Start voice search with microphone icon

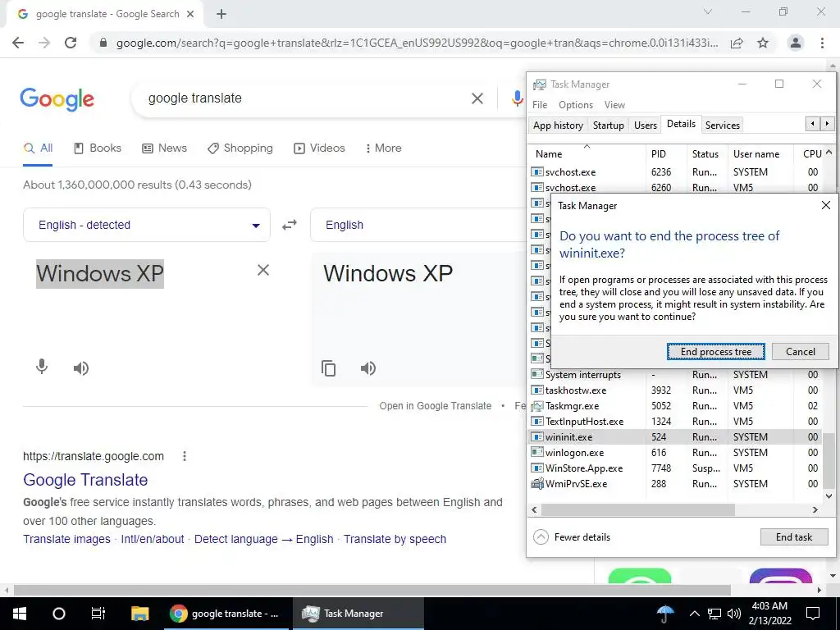[x=517, y=98]
